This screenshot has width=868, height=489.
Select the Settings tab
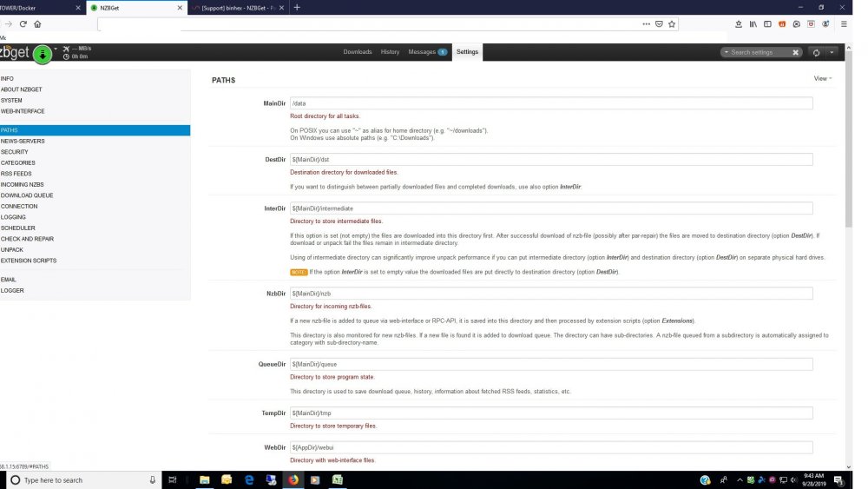click(467, 51)
